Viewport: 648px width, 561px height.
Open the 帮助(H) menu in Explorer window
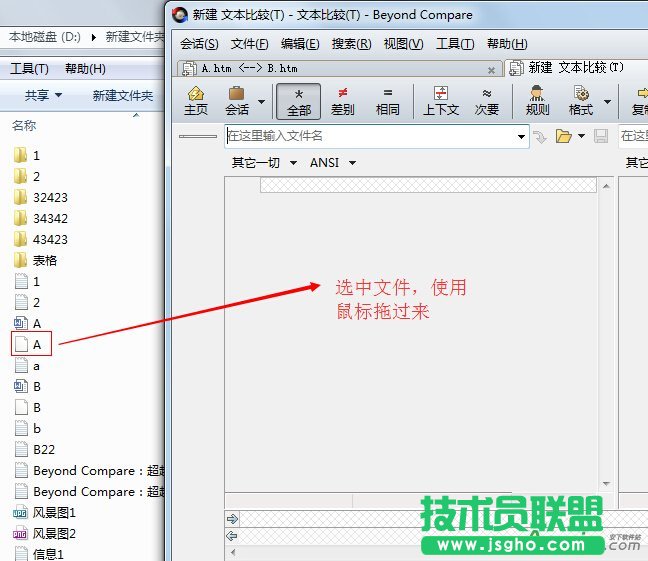click(x=85, y=69)
